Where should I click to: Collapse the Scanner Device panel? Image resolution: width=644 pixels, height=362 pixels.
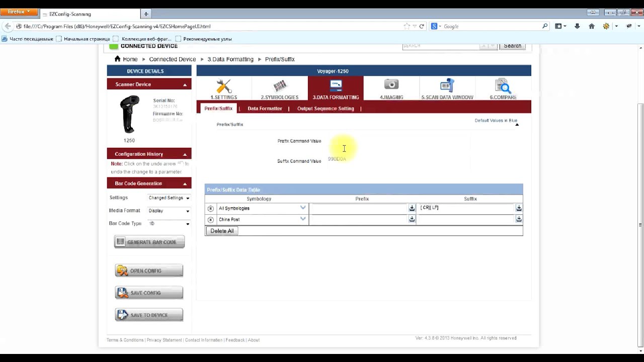(185, 84)
